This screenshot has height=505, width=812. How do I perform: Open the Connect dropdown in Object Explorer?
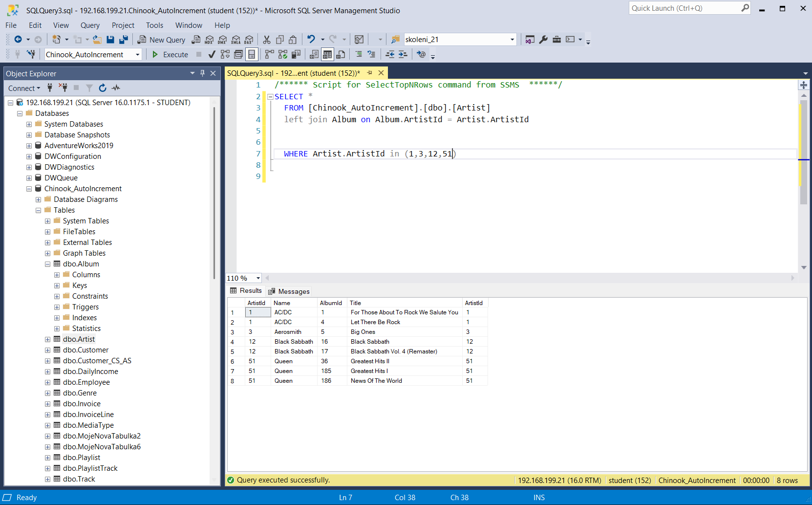pyautogui.click(x=24, y=88)
